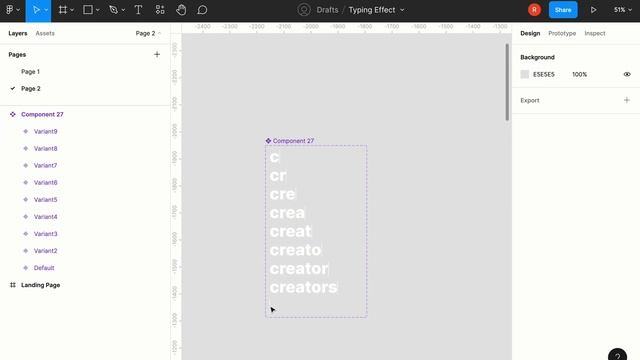640x360 pixels.
Task: Select the 'creato' text variant on canvas
Action: (295, 250)
